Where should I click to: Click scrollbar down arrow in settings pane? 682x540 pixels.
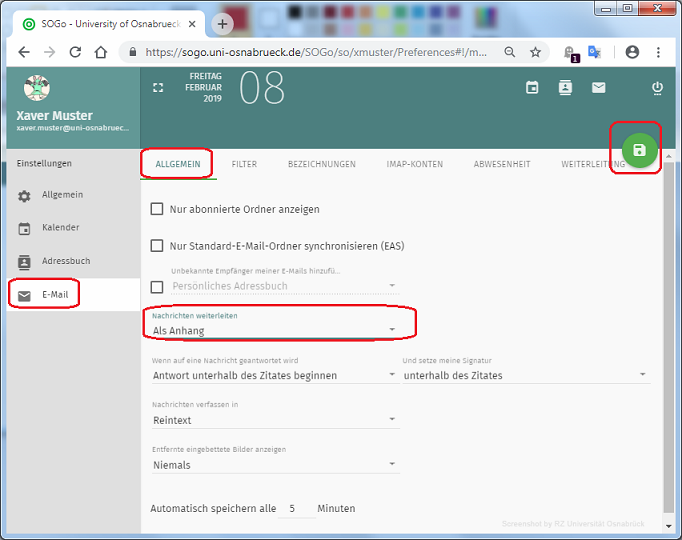click(x=669, y=526)
